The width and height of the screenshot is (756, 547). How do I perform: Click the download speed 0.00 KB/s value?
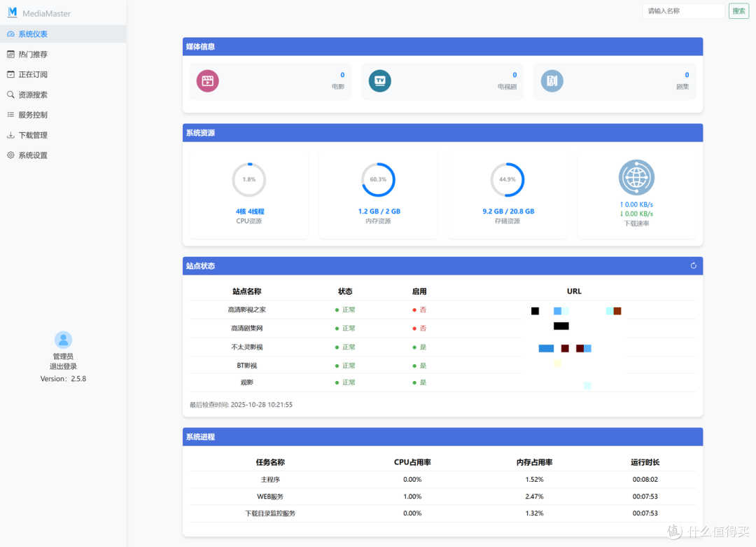click(x=636, y=214)
